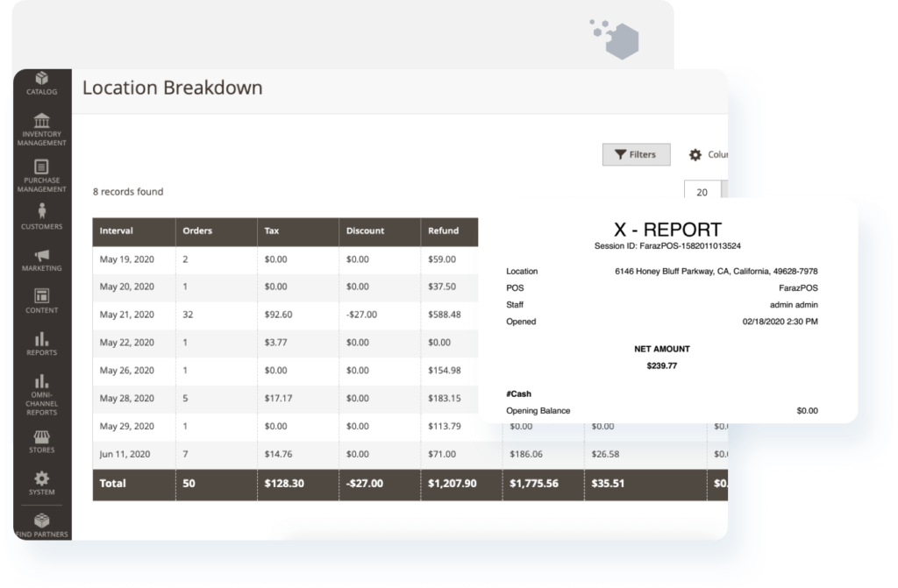898x588 pixels.
Task: Open the Marketing megaphone icon
Action: click(x=41, y=259)
